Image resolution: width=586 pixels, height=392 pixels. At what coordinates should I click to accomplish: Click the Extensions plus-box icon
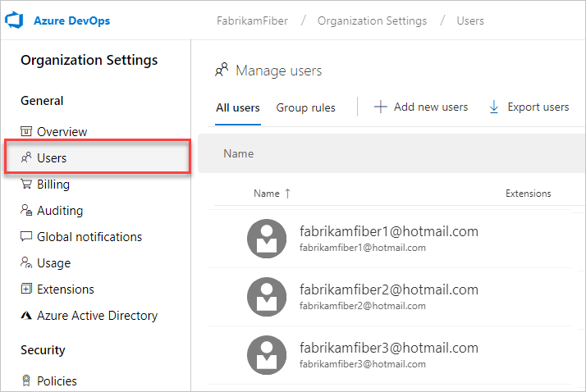click(x=26, y=289)
